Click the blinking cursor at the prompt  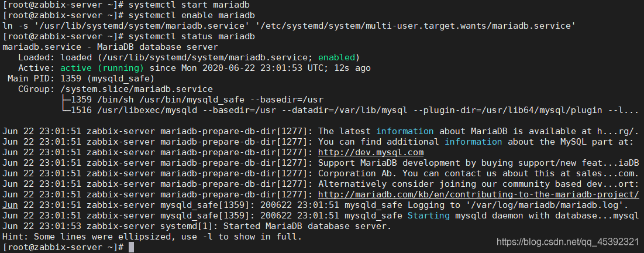click(x=132, y=247)
